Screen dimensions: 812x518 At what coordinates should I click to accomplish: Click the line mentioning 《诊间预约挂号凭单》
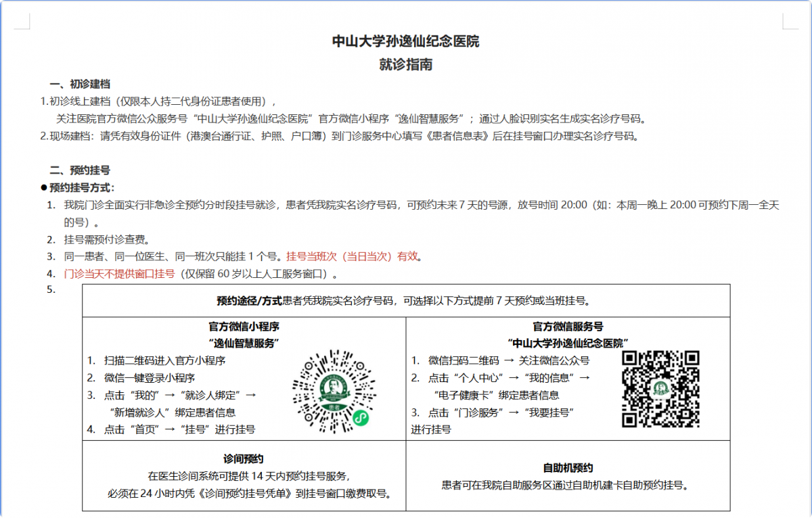click(x=250, y=494)
